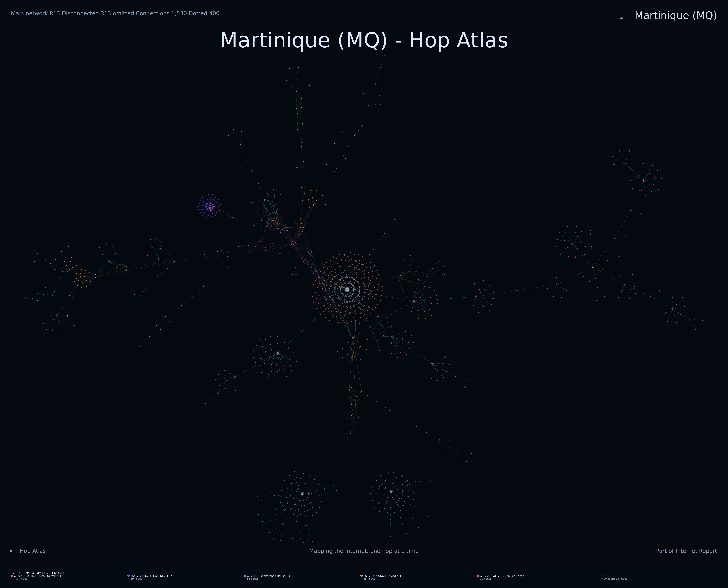Click the dotted inferred bridges legend marker
Screen dimensions: 728x588
606,576
